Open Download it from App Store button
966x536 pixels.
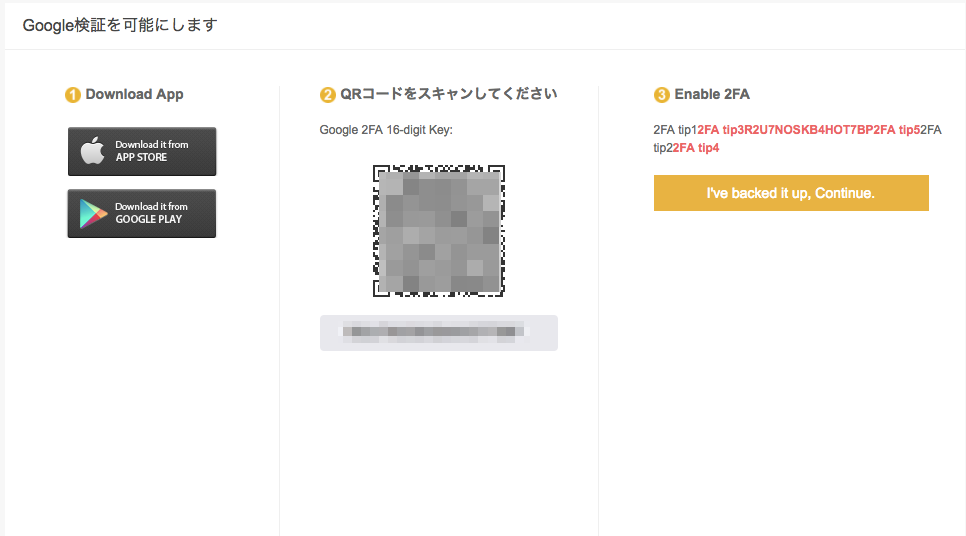point(142,152)
